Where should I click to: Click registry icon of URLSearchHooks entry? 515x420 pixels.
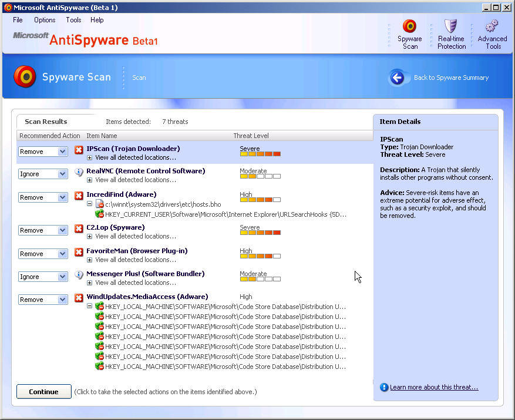(x=99, y=214)
